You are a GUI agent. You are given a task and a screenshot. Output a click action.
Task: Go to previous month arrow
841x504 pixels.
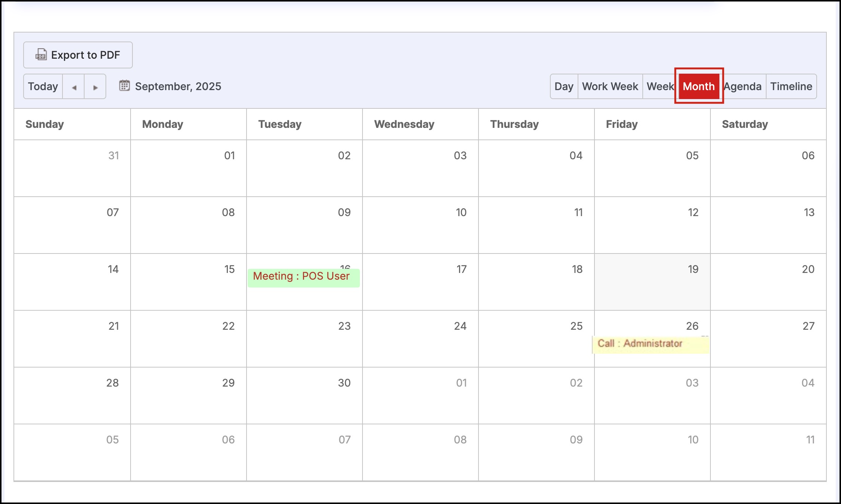click(74, 87)
